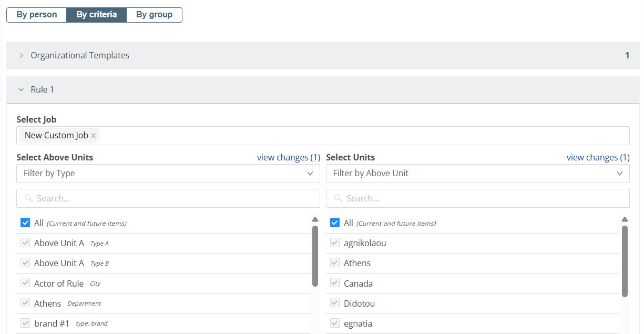Switch to the By person tab
The height and width of the screenshot is (334, 644).
(37, 15)
